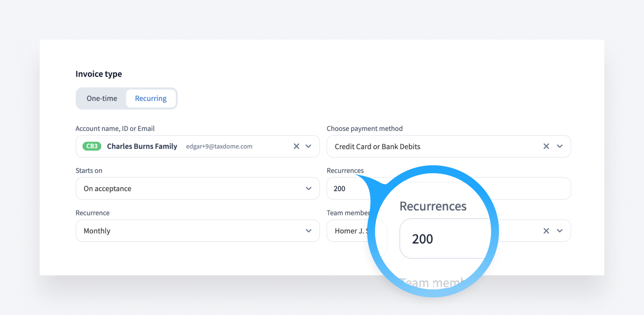Expand the Monthly recurrence dropdown chevron
644x320 pixels.
[308, 231]
